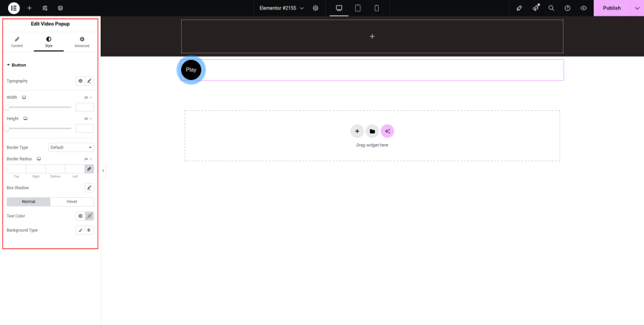Open the Border Type dropdown
Screen dimensions: 644x325
(71, 147)
